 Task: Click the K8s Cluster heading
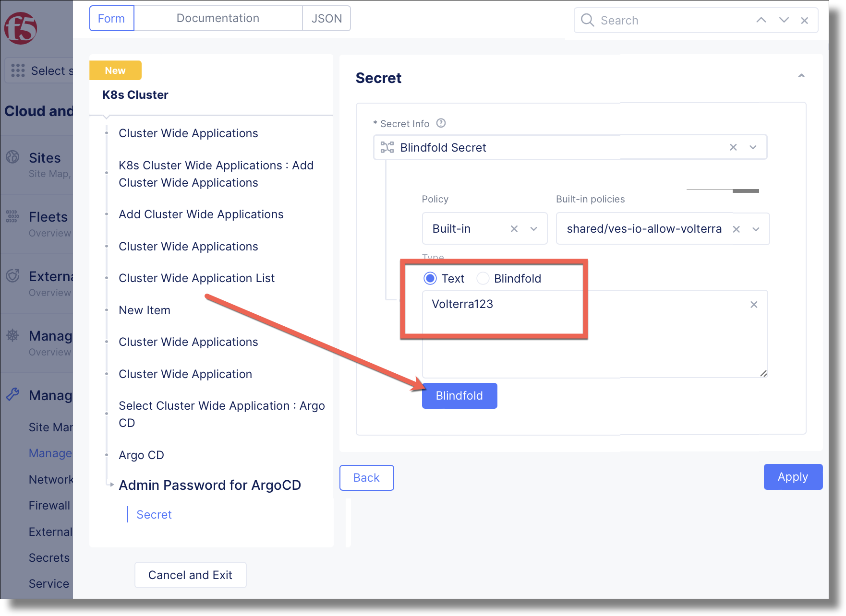[x=135, y=95]
